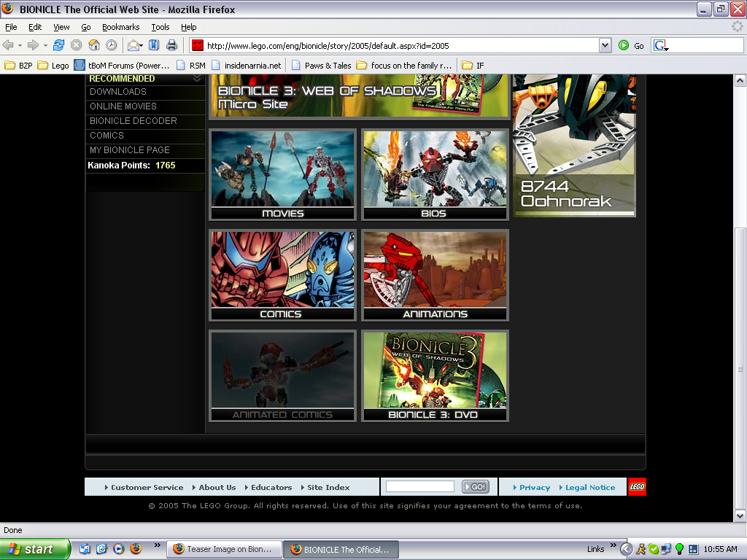The image size is (747, 560).
Task: Open the Tools menu
Action: 160,27
